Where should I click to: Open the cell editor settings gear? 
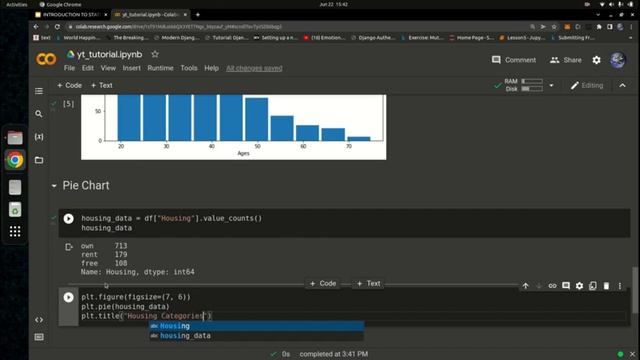(579, 286)
